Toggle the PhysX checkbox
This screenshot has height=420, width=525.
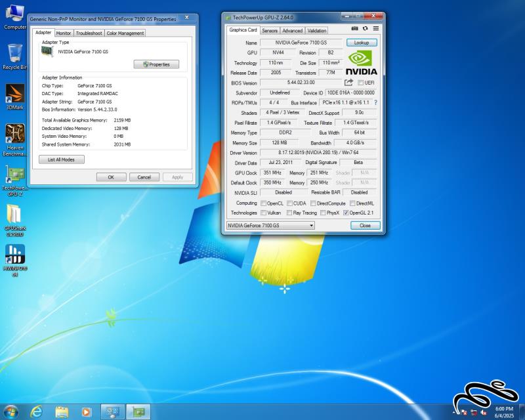click(323, 213)
